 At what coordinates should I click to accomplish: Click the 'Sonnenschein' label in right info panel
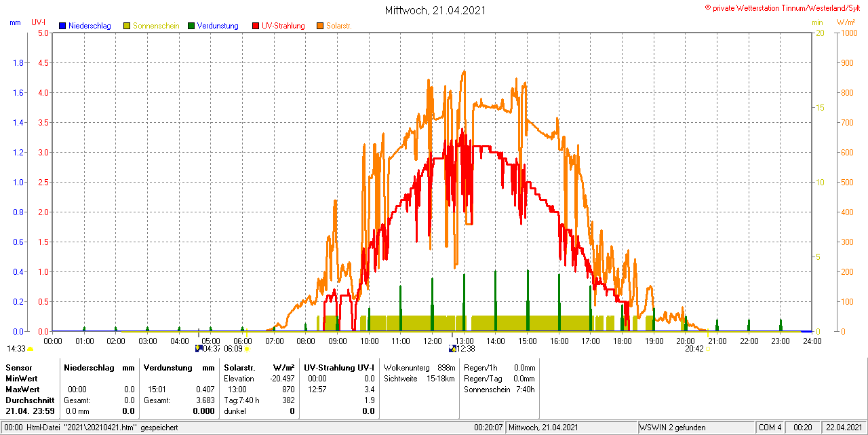coord(487,389)
